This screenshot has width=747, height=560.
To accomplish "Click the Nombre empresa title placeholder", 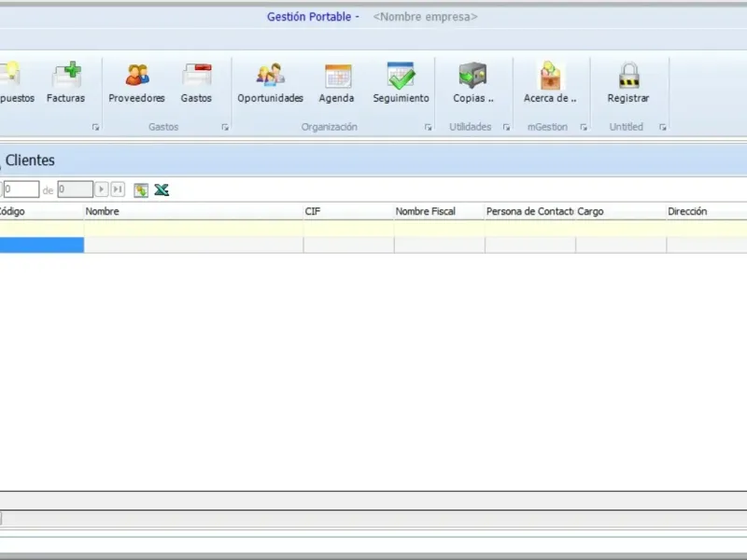I will (425, 17).
